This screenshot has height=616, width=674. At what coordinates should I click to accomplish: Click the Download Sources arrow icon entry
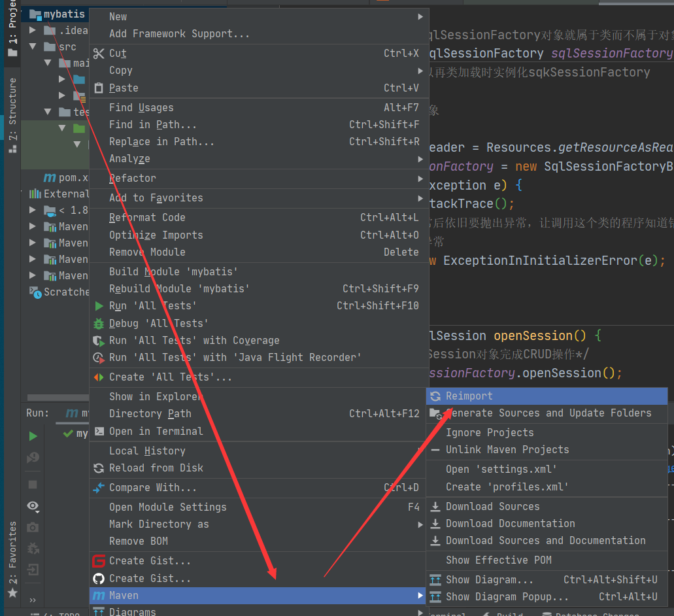(x=492, y=506)
